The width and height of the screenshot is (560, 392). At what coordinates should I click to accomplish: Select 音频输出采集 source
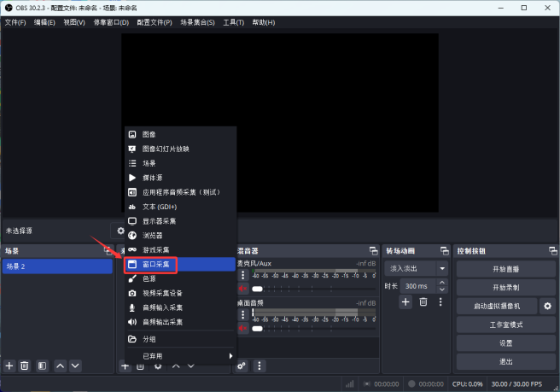tap(180, 322)
